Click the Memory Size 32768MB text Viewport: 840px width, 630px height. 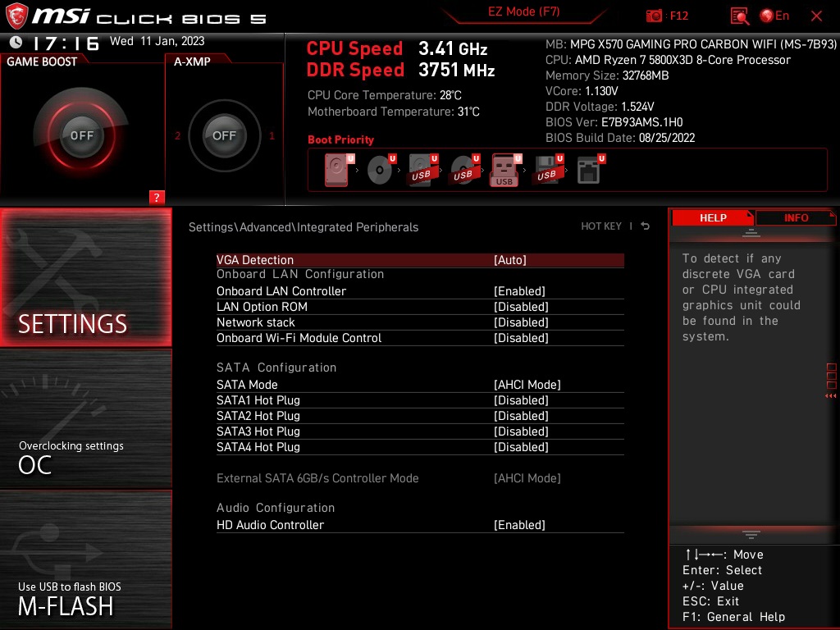tap(607, 75)
